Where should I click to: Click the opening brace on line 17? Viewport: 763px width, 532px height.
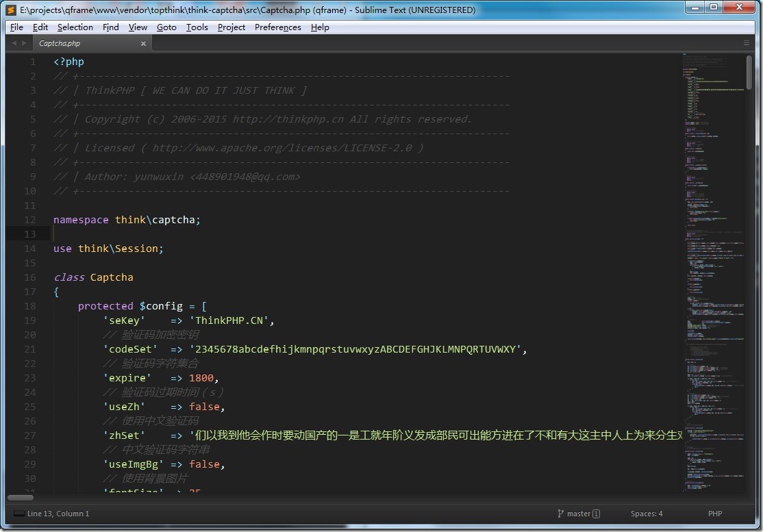click(56, 292)
